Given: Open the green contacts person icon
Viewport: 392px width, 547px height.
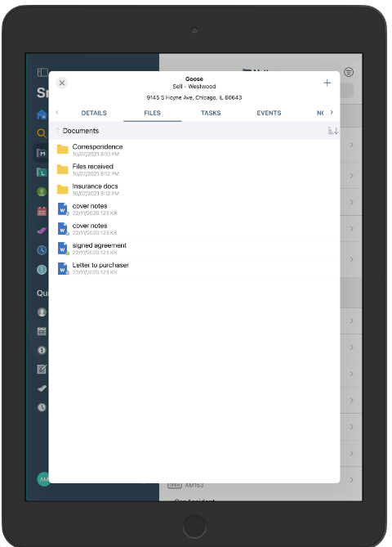Looking at the screenshot, I should [42, 191].
